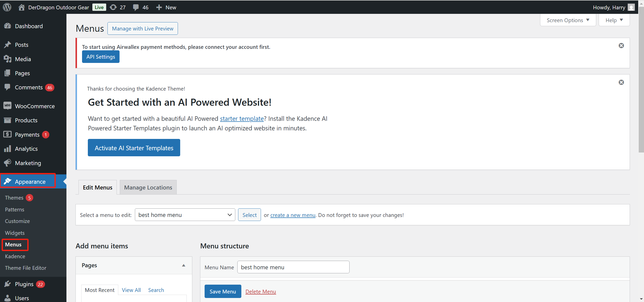Open the New content menu with the plus icon

click(159, 7)
